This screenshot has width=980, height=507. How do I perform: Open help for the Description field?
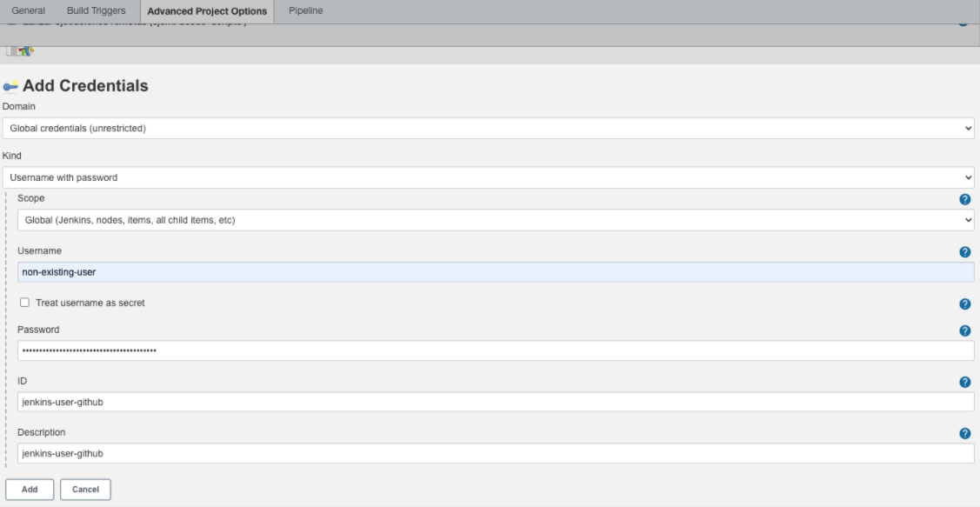(x=963, y=431)
